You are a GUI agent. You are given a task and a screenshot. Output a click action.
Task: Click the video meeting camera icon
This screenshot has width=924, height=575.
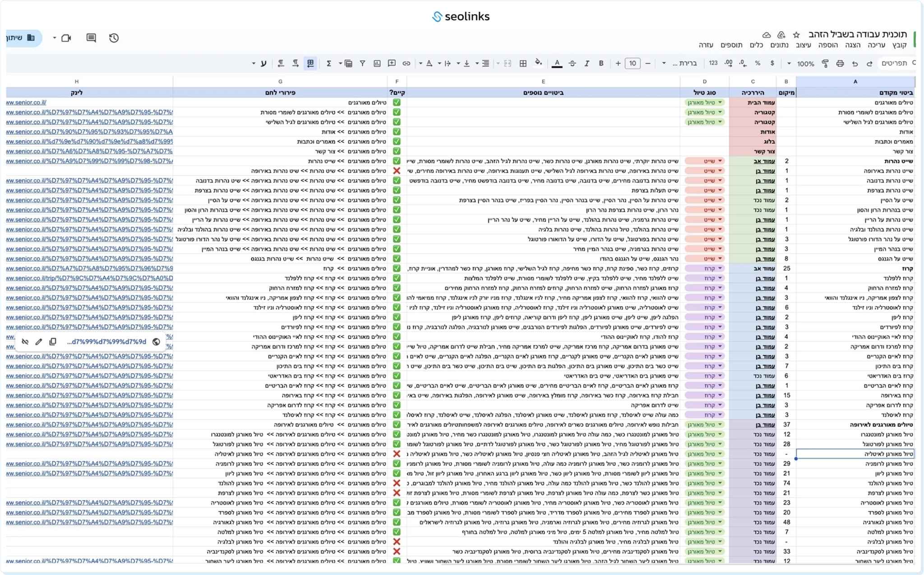click(x=66, y=38)
